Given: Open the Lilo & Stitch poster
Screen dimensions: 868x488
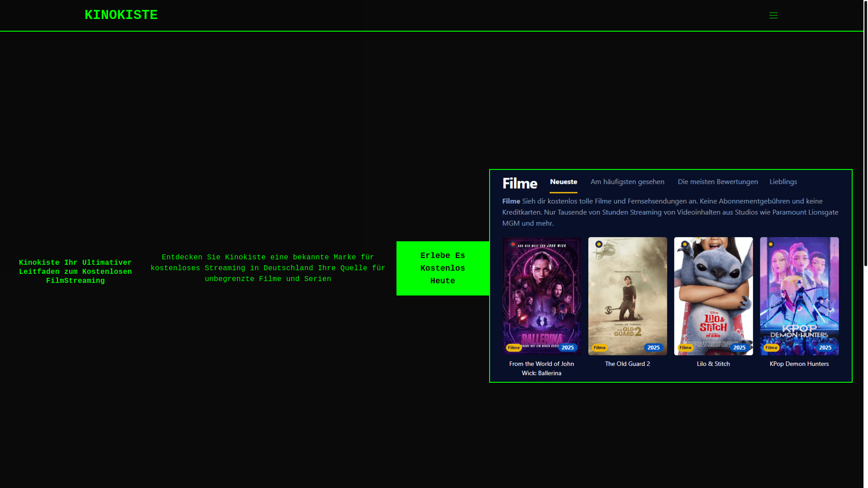Looking at the screenshot, I should [713, 296].
